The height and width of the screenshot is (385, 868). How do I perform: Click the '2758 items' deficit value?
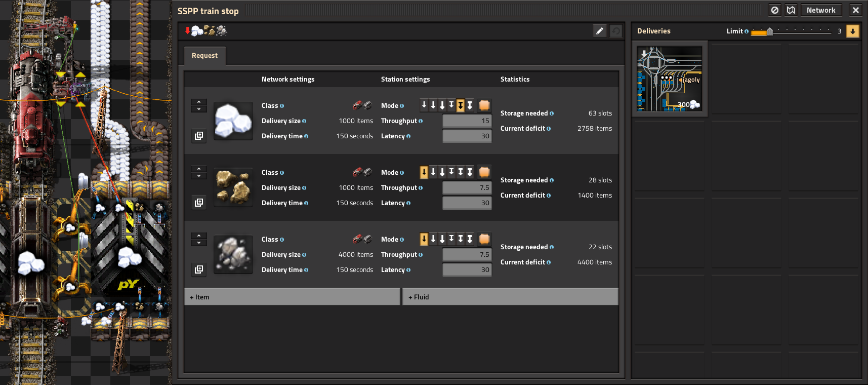click(595, 129)
